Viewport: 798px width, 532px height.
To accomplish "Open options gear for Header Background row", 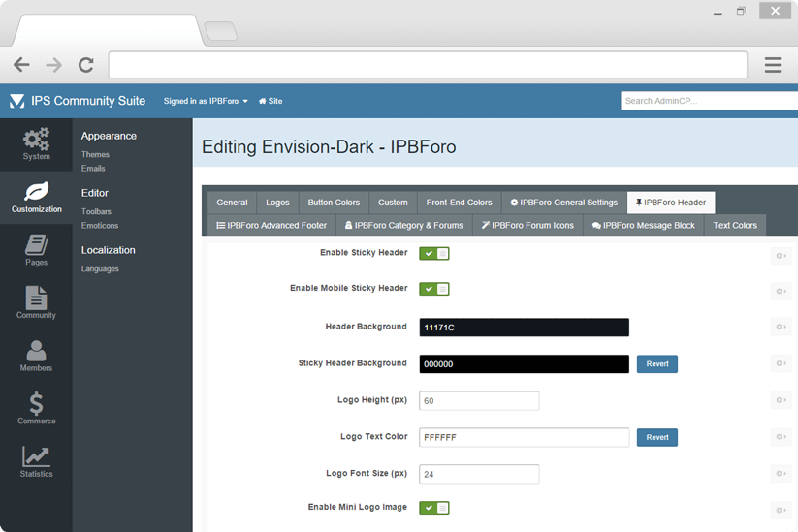I will (781, 327).
